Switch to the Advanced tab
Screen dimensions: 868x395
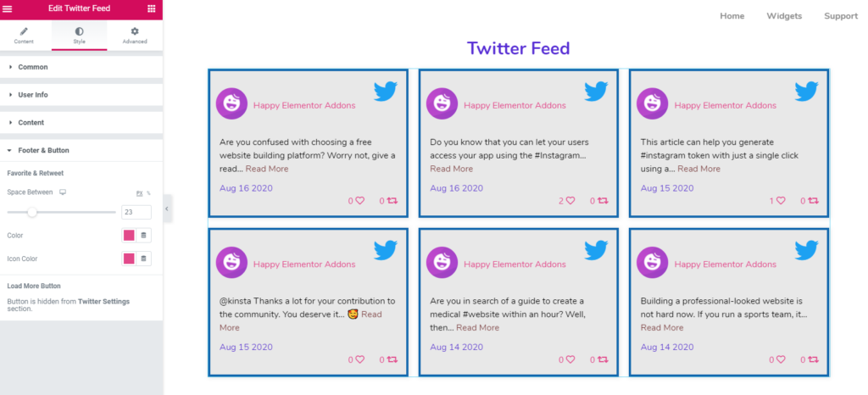tap(135, 36)
